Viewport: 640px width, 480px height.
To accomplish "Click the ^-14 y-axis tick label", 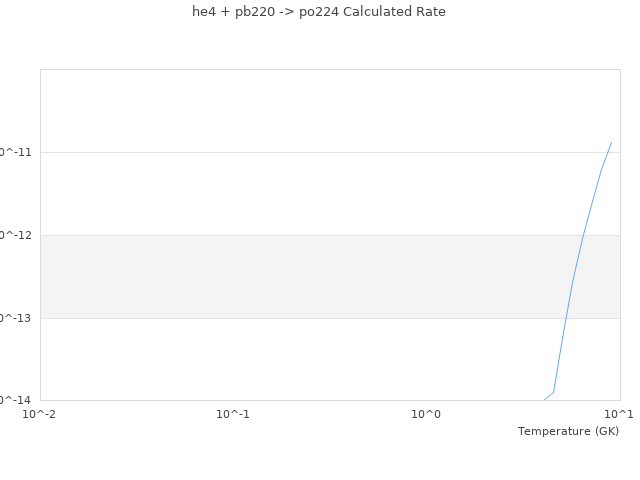I will pos(16,400).
